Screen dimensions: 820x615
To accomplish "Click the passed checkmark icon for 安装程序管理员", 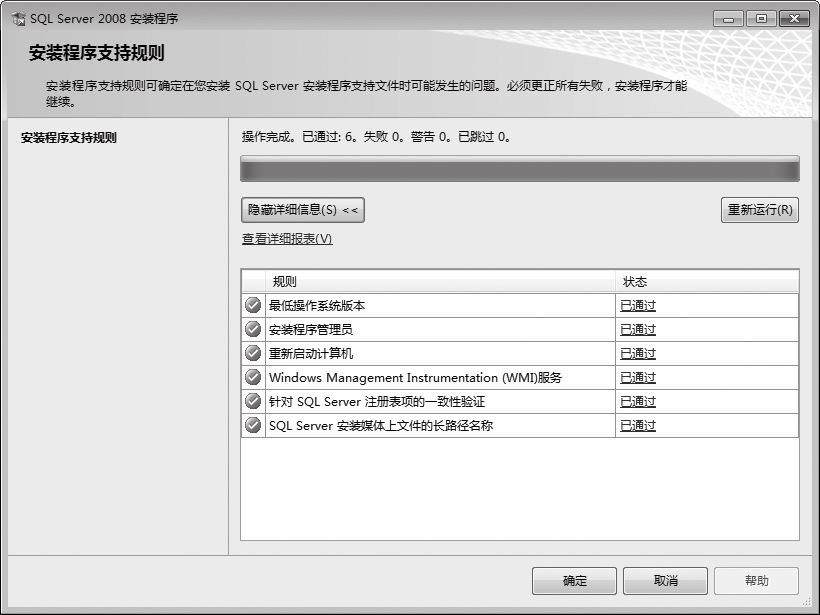I will click(253, 329).
